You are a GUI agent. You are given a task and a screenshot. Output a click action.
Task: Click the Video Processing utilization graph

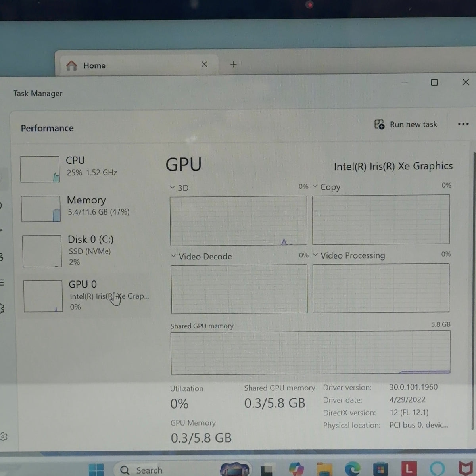tap(381, 288)
